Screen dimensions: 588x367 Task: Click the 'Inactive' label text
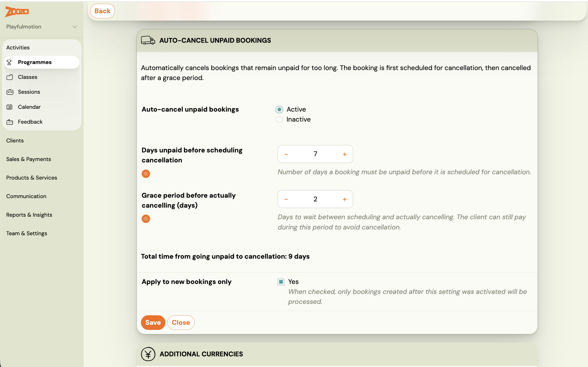coord(298,119)
